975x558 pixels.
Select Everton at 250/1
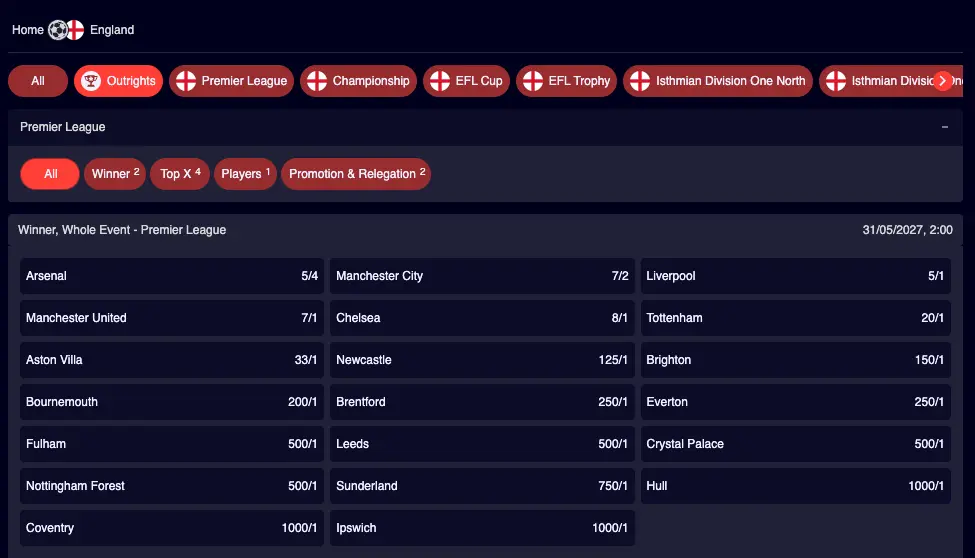coord(795,402)
